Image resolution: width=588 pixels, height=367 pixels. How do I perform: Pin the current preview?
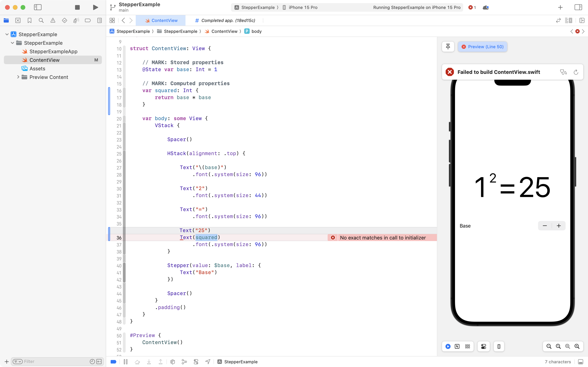point(448,46)
